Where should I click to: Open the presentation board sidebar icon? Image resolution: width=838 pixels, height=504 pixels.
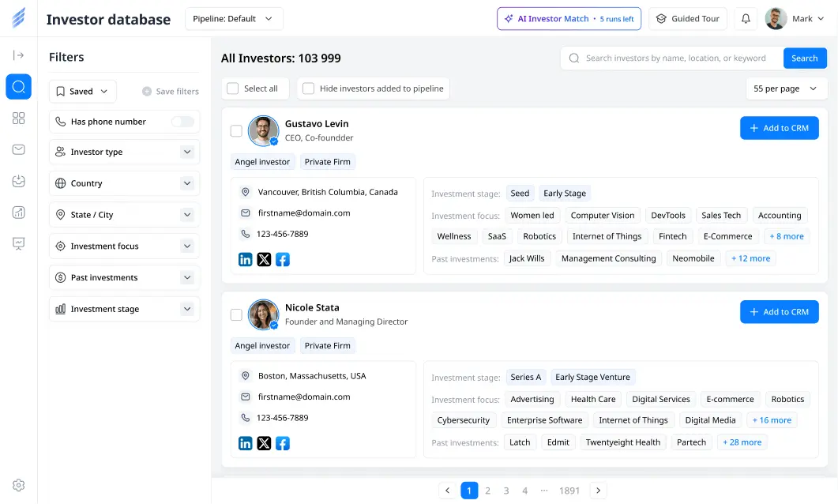tap(19, 244)
